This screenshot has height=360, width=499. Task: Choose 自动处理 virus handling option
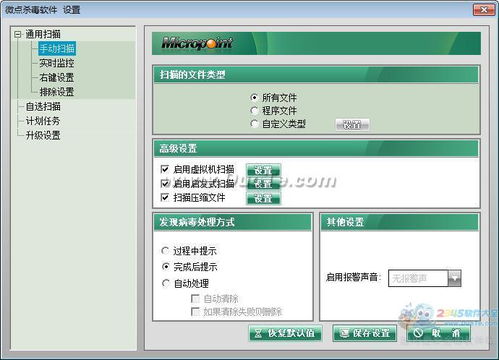(165, 283)
